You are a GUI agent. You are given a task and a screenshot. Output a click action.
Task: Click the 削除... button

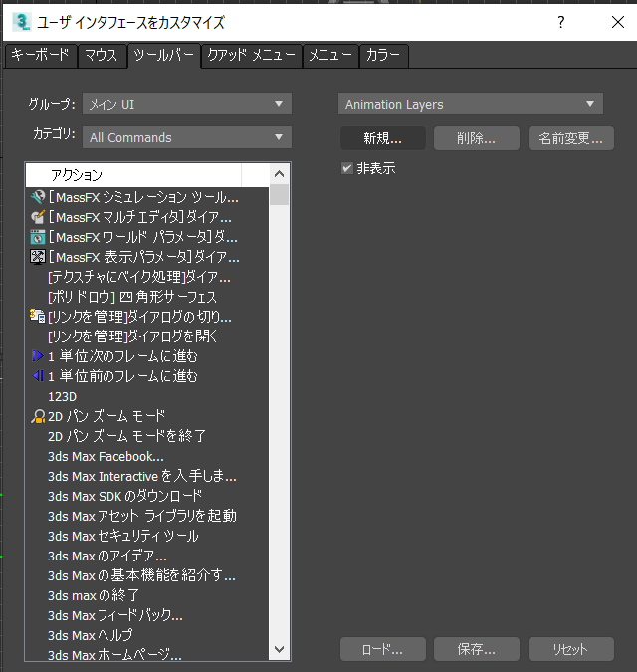tap(477, 138)
